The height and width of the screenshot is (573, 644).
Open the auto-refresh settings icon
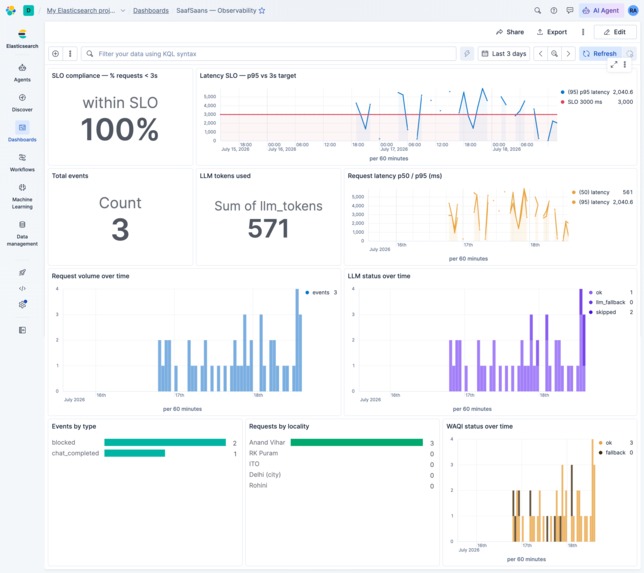pyautogui.click(x=630, y=53)
